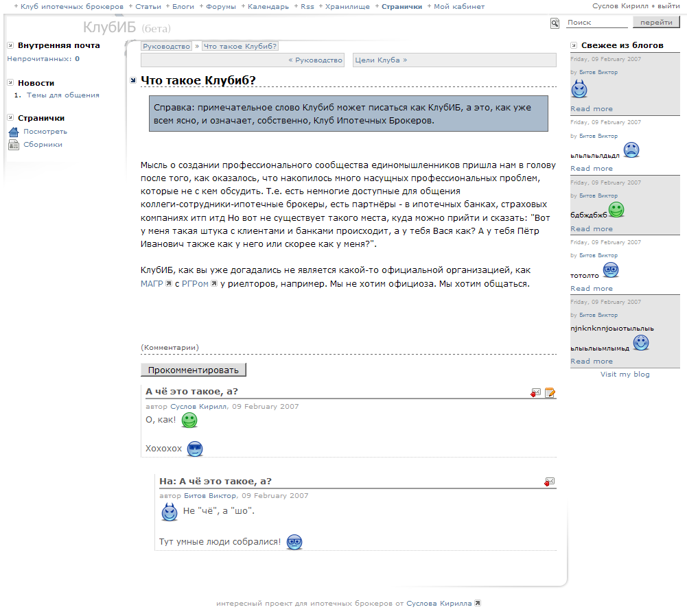Open the Форумы menu item
The width and height of the screenshot is (687, 616).
(220, 7)
